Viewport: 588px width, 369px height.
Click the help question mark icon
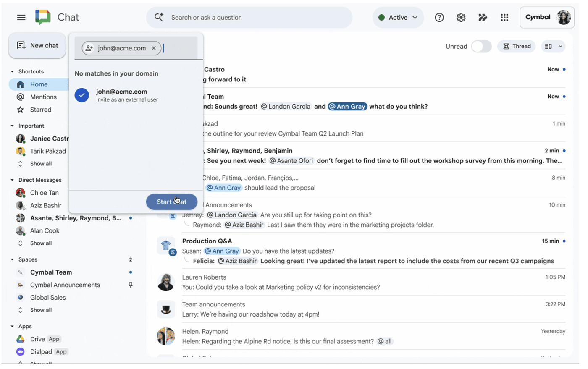pyautogui.click(x=439, y=17)
